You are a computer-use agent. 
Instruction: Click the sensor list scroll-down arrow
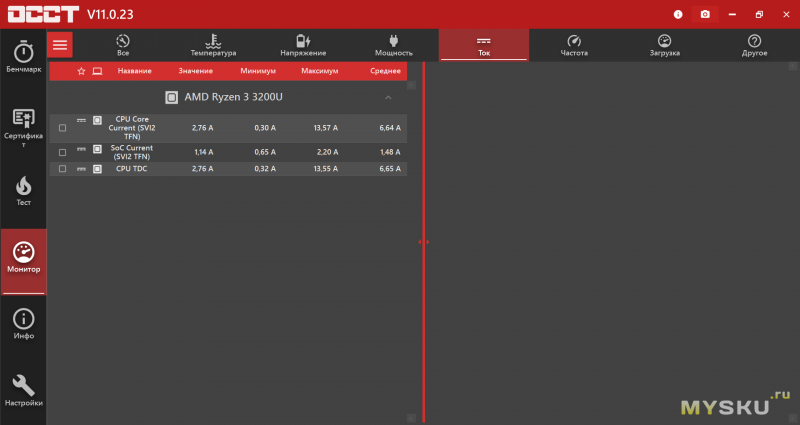411,418
